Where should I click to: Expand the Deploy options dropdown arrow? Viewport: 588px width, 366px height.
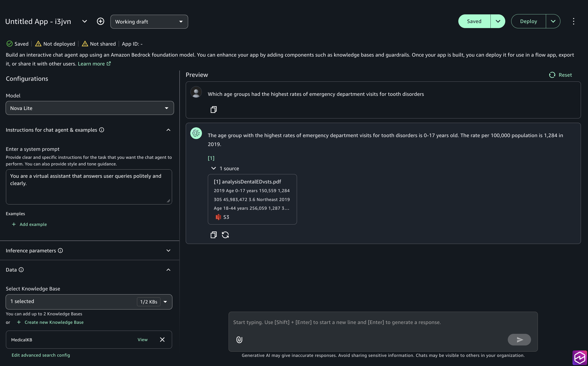point(553,21)
